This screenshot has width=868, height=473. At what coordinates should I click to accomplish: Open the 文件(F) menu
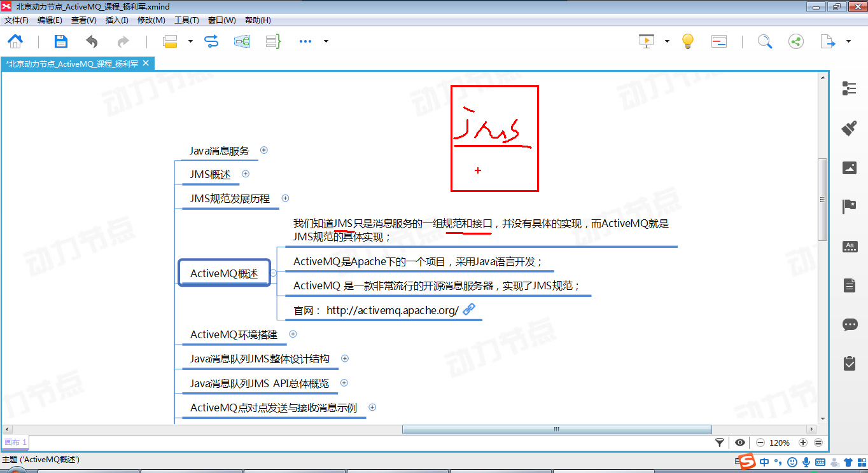(x=17, y=20)
